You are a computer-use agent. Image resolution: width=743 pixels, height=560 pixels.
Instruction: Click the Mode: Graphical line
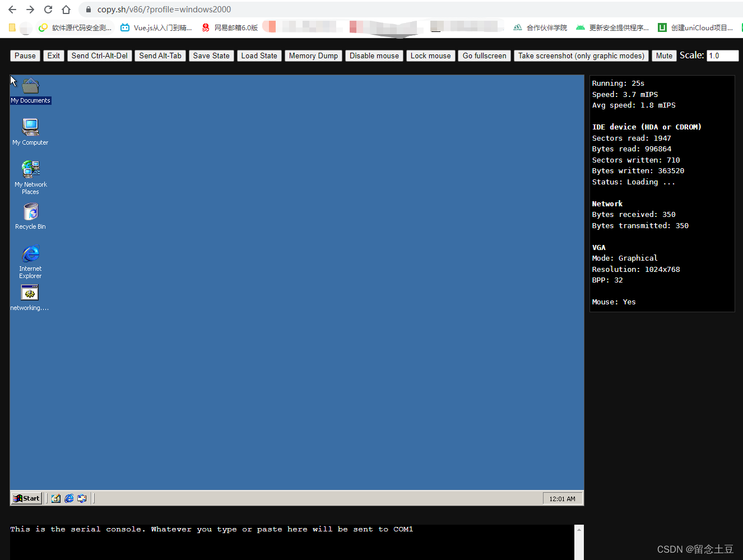[x=625, y=258]
